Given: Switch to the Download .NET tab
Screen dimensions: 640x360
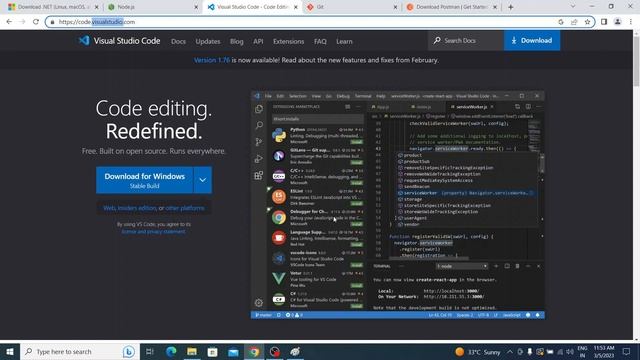Looking at the screenshot, I should tap(52, 7).
